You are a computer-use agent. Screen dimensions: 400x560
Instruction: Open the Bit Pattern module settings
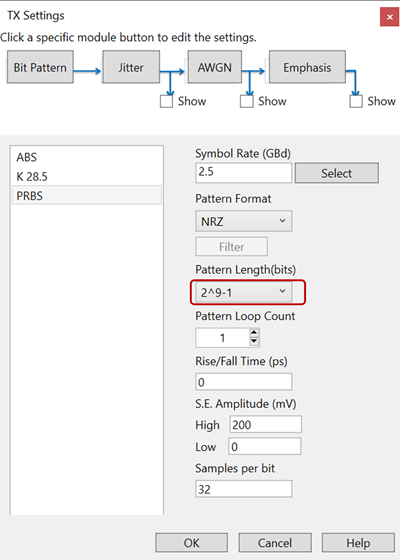coord(40,67)
